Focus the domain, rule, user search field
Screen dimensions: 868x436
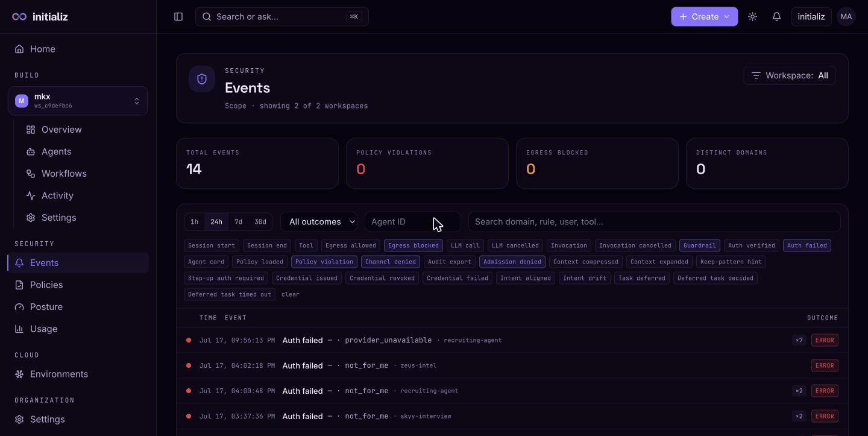coord(655,222)
